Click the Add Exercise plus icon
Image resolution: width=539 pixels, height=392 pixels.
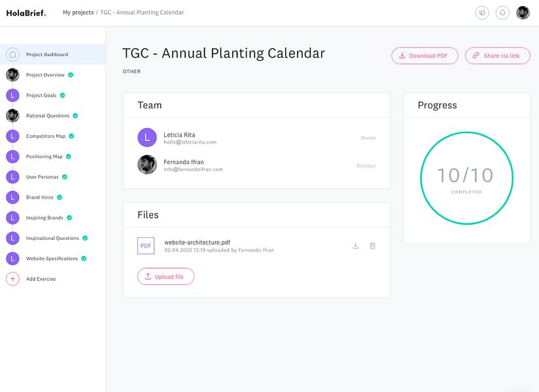12,279
